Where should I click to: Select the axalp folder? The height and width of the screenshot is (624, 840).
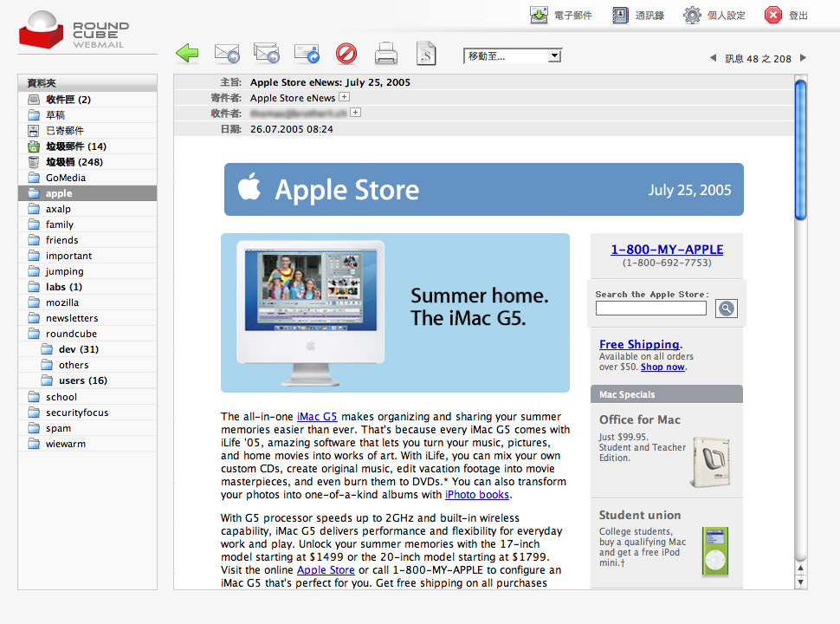click(87, 209)
